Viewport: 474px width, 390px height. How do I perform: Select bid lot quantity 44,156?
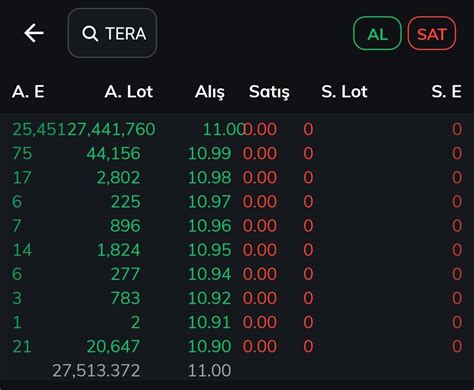[x=114, y=154]
